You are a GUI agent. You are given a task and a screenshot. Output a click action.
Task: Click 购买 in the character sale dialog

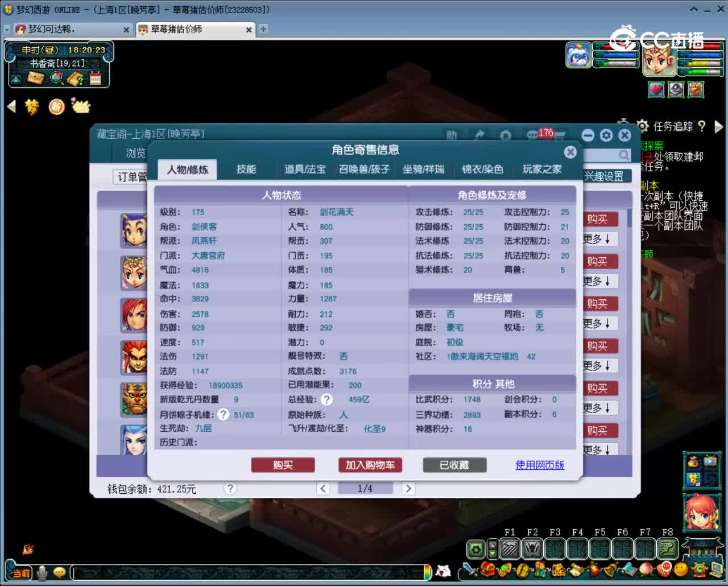283,465
